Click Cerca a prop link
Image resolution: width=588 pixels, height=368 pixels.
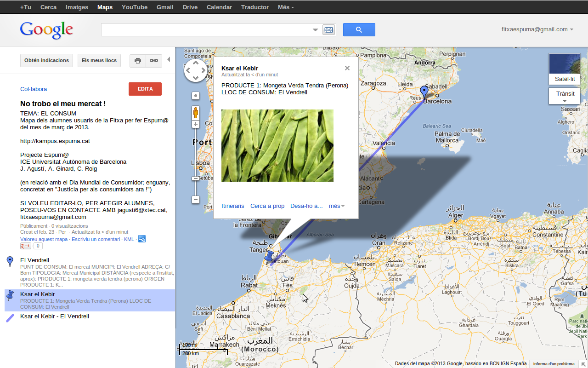267,206
